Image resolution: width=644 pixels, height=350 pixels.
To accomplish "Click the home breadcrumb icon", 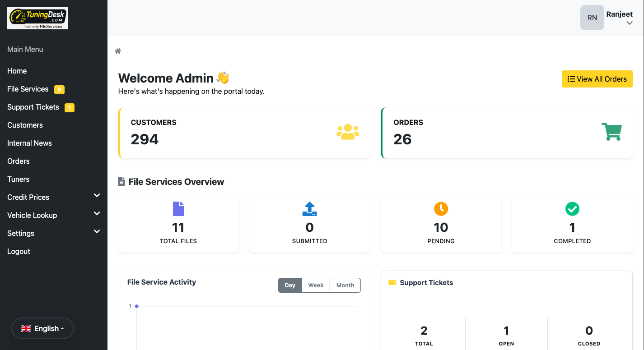I will tap(117, 51).
